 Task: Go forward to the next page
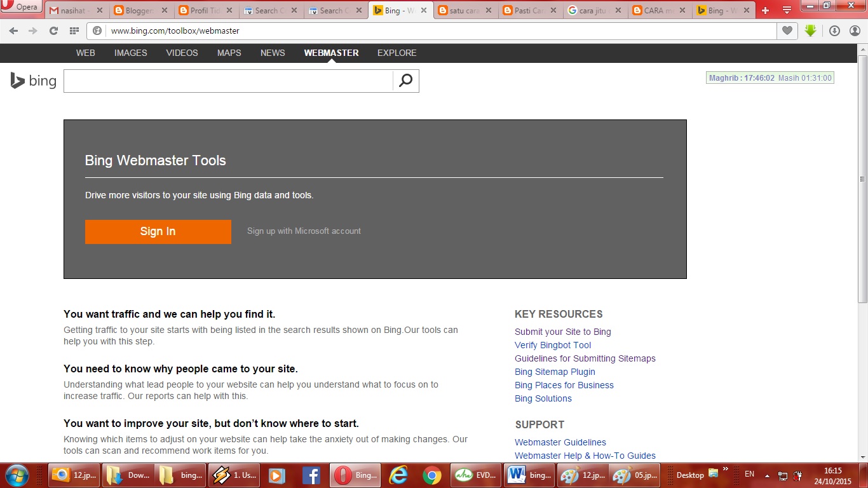(33, 30)
